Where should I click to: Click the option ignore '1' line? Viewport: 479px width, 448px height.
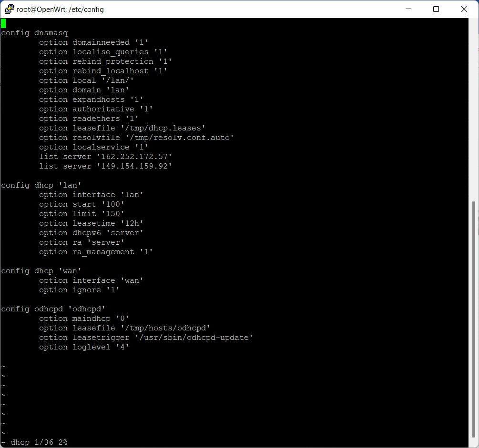tap(79, 290)
